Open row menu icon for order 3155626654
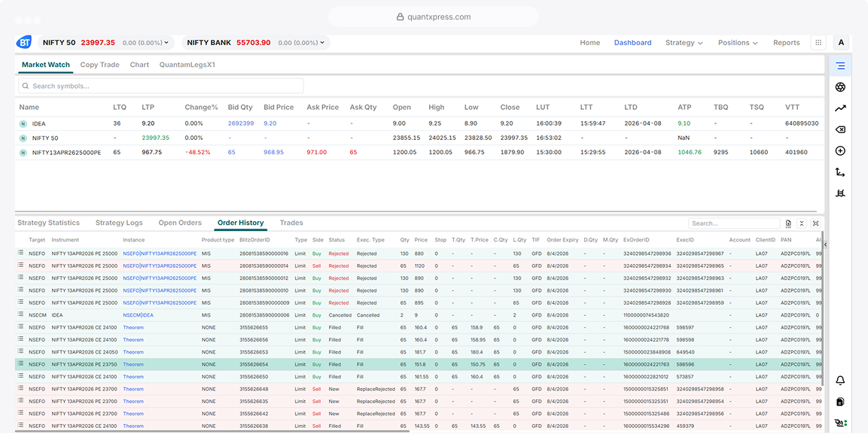The height and width of the screenshot is (434, 868). point(20,364)
